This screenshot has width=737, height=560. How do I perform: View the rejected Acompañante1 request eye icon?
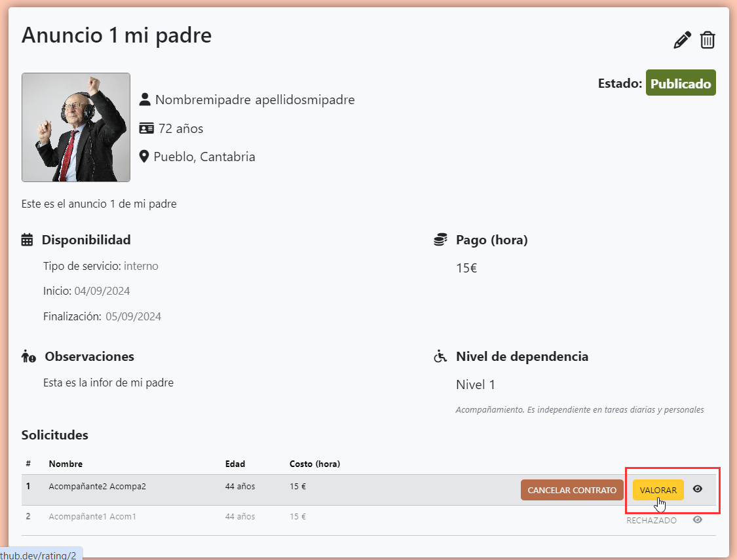point(697,519)
